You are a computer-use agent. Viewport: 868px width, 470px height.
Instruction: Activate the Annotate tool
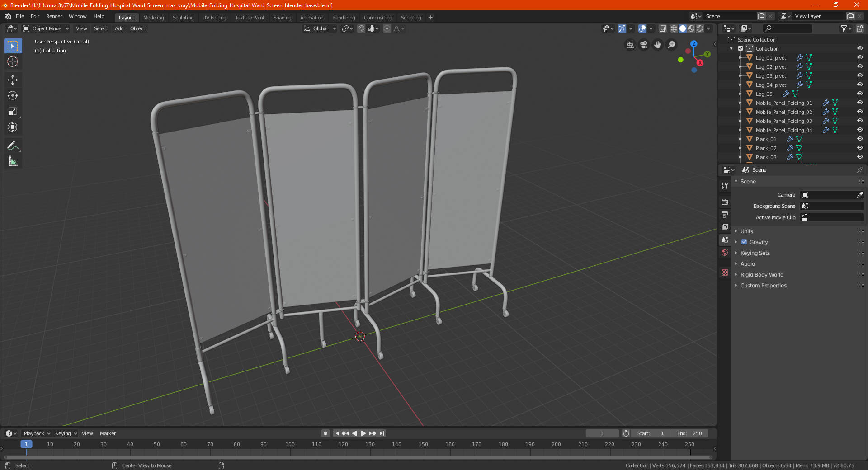(x=13, y=146)
